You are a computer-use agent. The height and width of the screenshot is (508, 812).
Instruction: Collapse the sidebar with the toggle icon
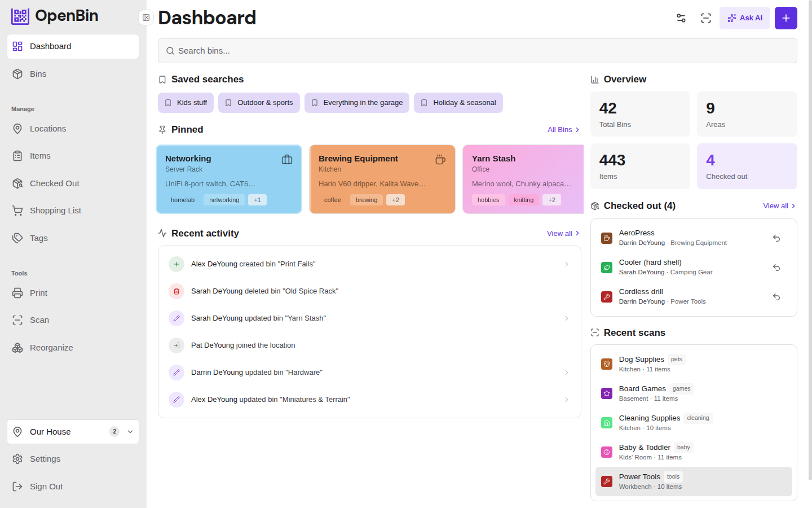(146, 17)
